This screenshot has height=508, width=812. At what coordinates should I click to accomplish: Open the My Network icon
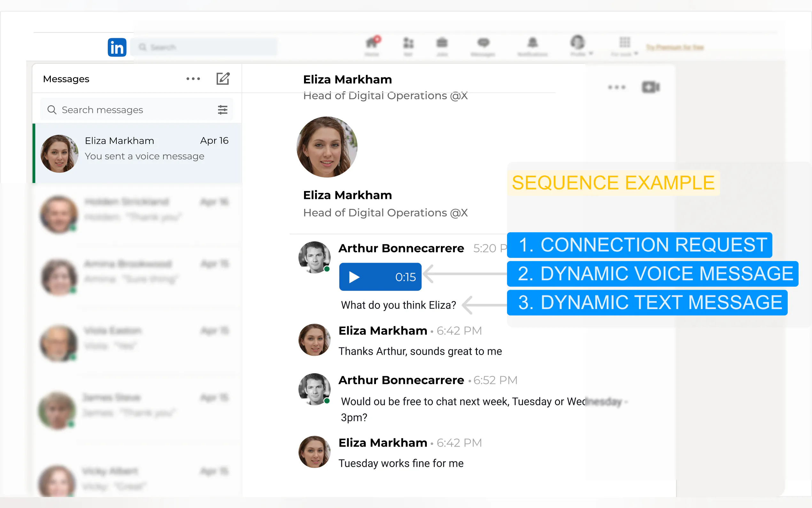click(x=408, y=43)
